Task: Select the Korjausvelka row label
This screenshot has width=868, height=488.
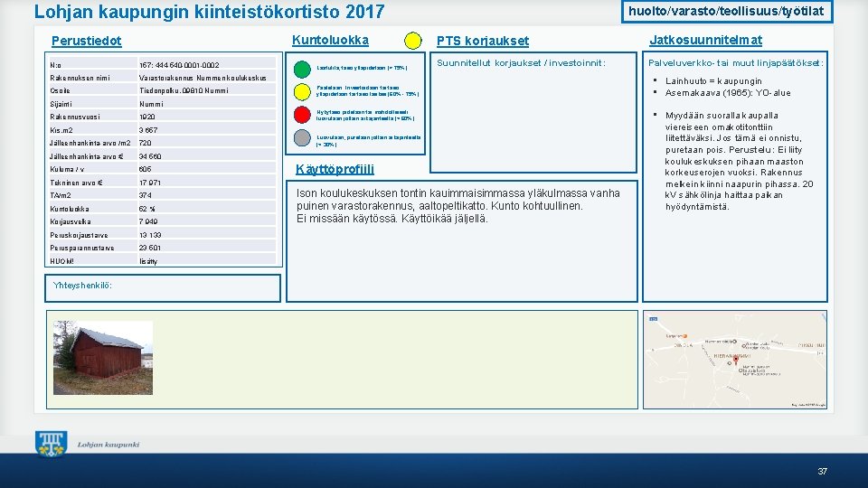Action: click(x=71, y=222)
